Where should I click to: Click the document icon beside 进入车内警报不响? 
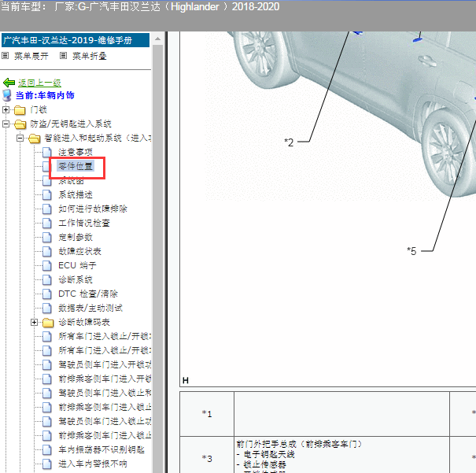click(x=46, y=464)
